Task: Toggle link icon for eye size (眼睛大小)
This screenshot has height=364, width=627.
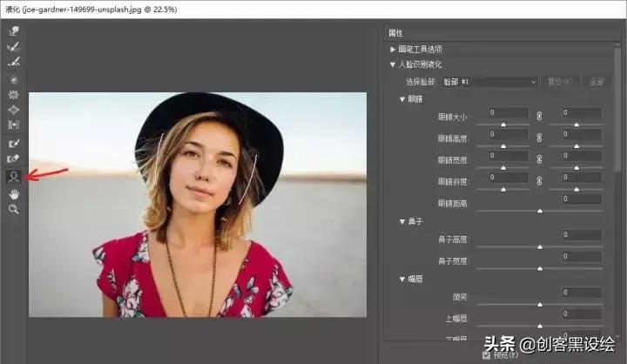Action: pyautogui.click(x=539, y=116)
